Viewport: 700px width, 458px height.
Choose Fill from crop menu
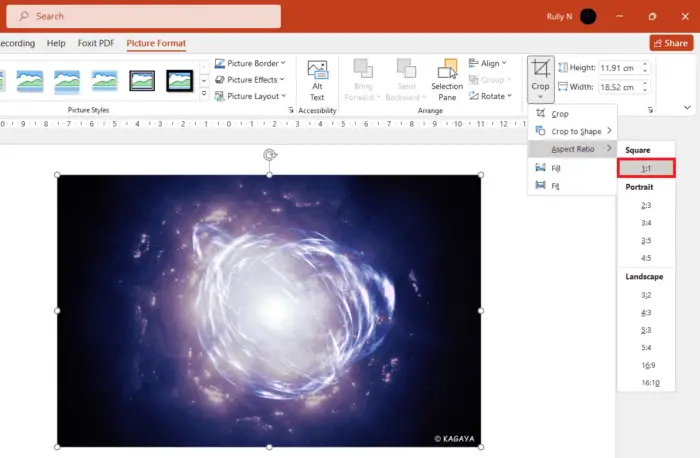[572, 168]
